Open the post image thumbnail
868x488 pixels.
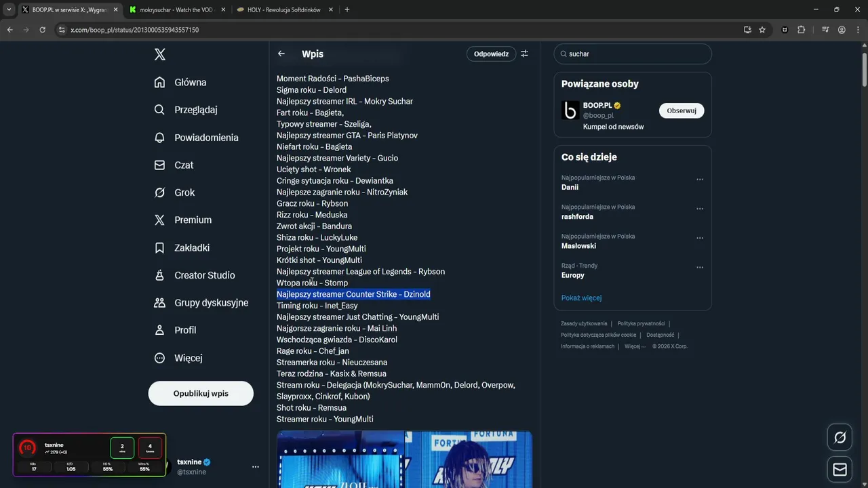click(x=404, y=460)
